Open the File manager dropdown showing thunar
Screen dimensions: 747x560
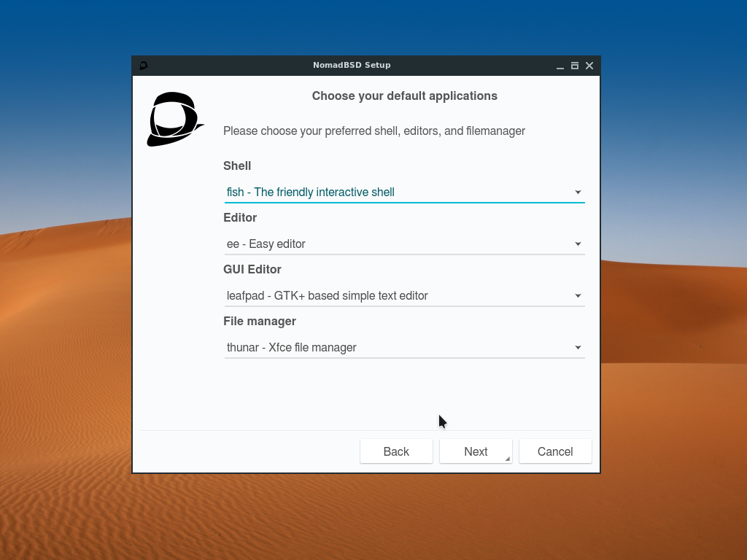[404, 348]
